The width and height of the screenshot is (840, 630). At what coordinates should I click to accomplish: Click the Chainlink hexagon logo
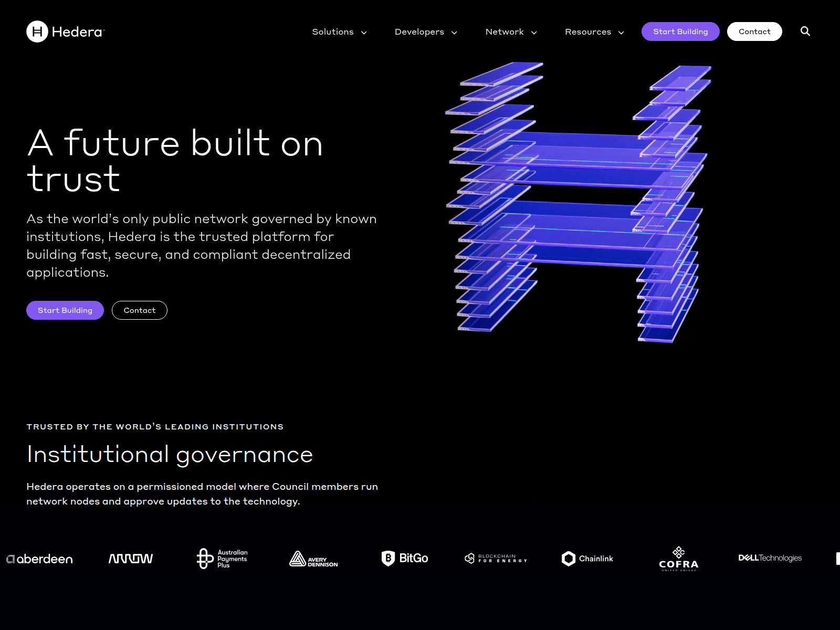click(587, 559)
